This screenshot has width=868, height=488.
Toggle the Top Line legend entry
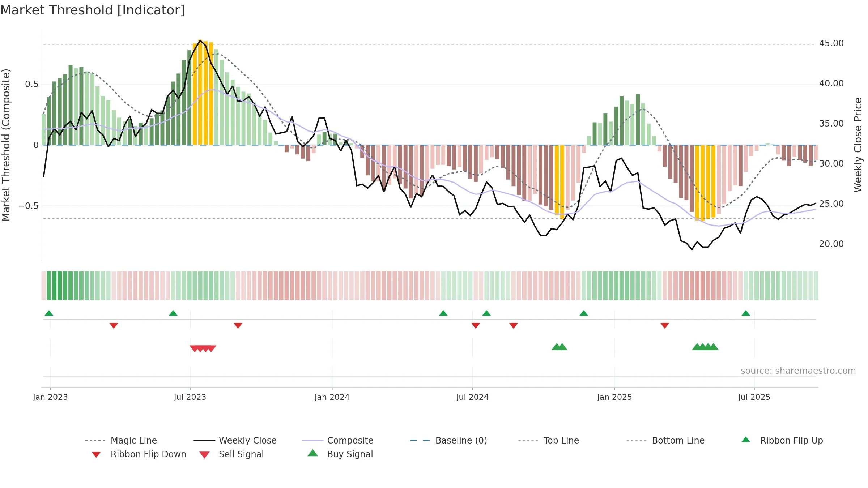point(548,440)
